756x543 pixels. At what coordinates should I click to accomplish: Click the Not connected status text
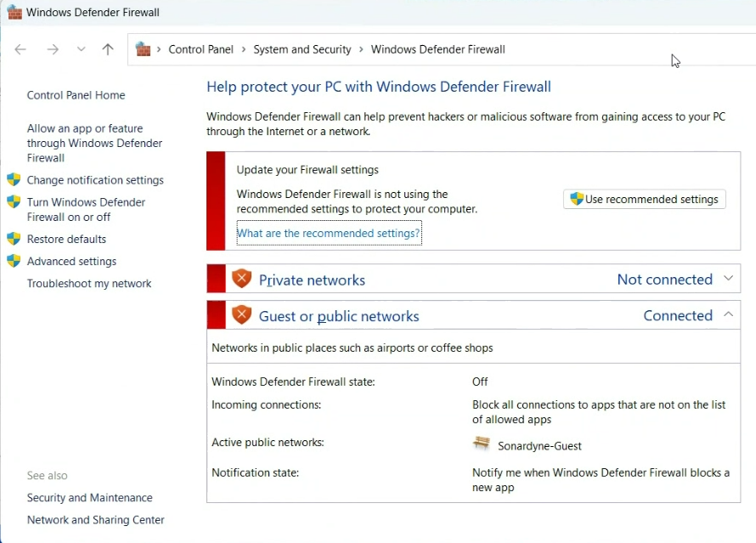(665, 280)
